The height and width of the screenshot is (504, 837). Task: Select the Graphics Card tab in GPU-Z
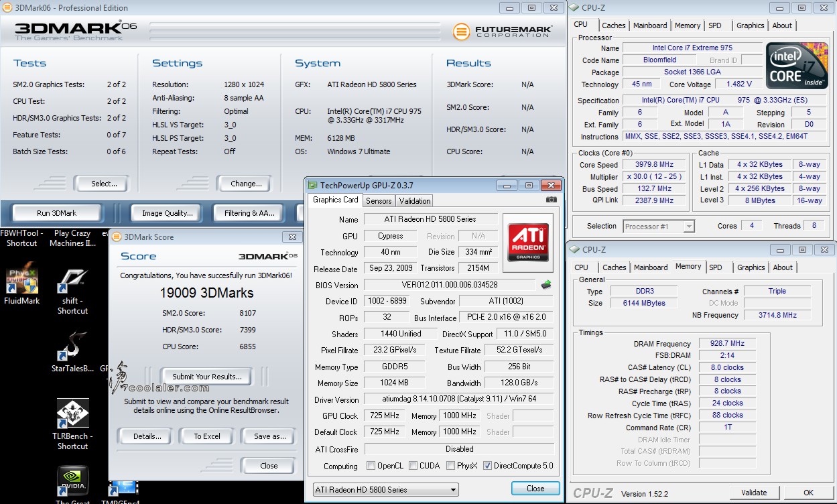(x=336, y=200)
